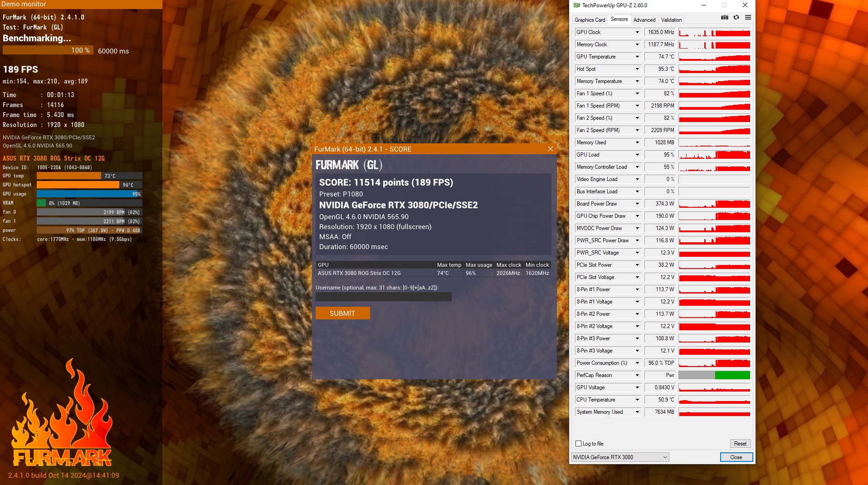Click the PerfCap Reason color bar
The image size is (868, 485).
click(714, 375)
